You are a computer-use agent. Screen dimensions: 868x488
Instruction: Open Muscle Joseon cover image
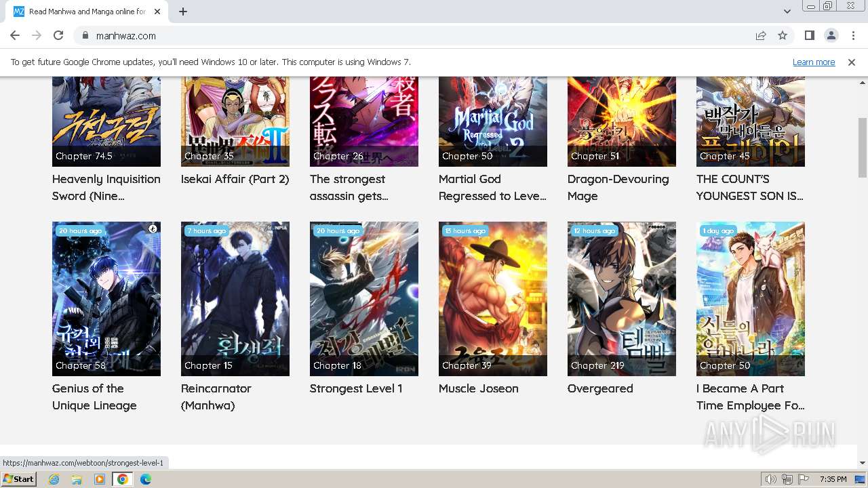coord(493,299)
